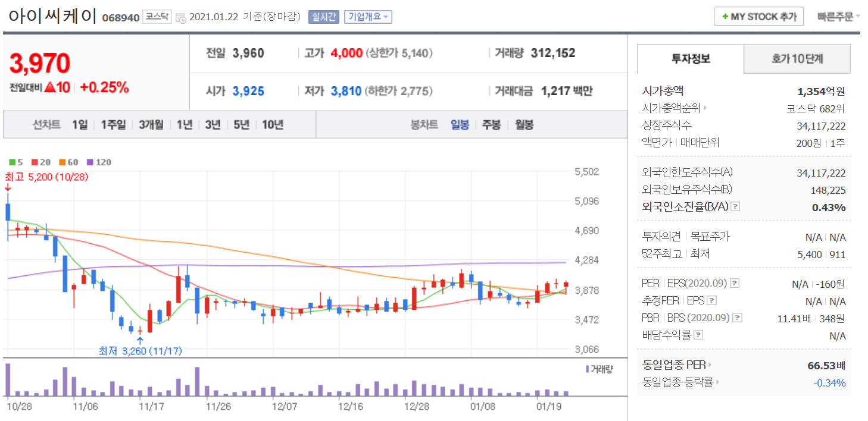Viewport: 868px width, 421px height.
Task: Select the 주봉 weekly candle chart
Action: click(491, 125)
